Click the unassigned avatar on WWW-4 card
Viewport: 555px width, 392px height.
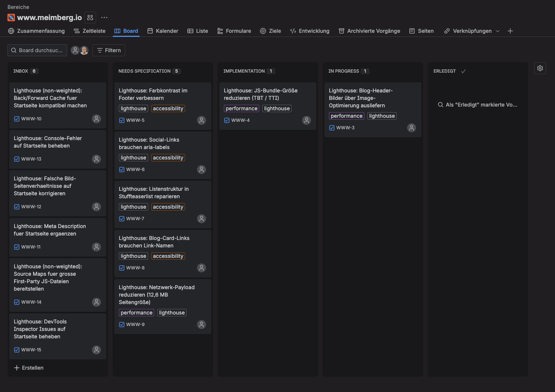pyautogui.click(x=306, y=120)
